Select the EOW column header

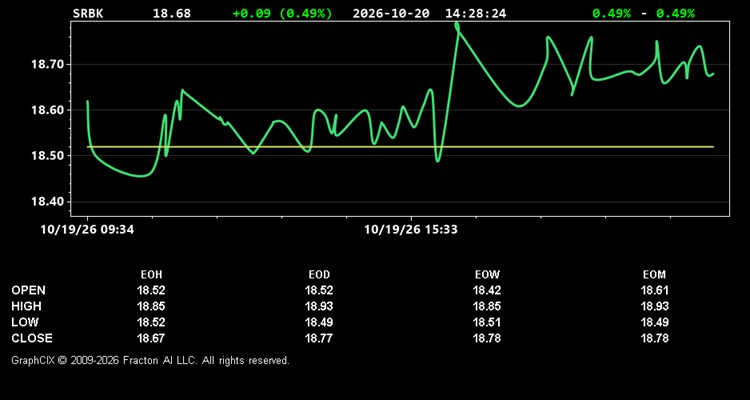[487, 275]
